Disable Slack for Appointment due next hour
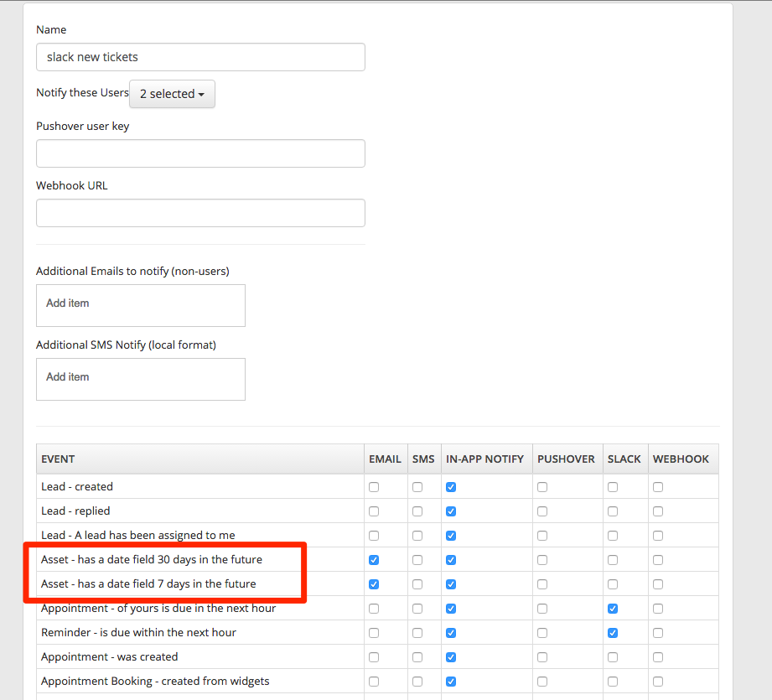The width and height of the screenshot is (772, 700). point(613,609)
